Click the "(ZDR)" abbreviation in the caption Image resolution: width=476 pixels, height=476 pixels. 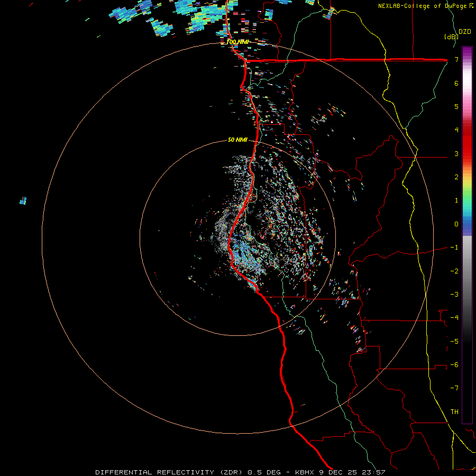(230, 472)
